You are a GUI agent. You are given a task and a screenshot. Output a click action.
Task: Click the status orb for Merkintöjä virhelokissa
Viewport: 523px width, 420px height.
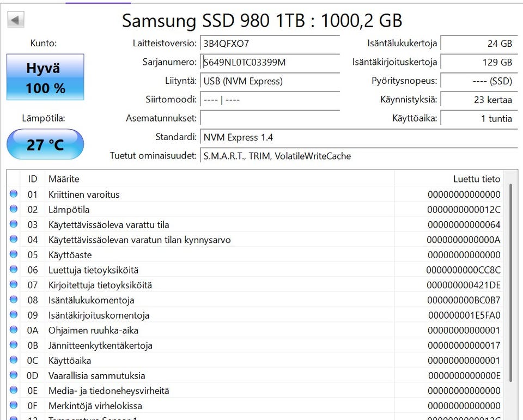point(13,406)
